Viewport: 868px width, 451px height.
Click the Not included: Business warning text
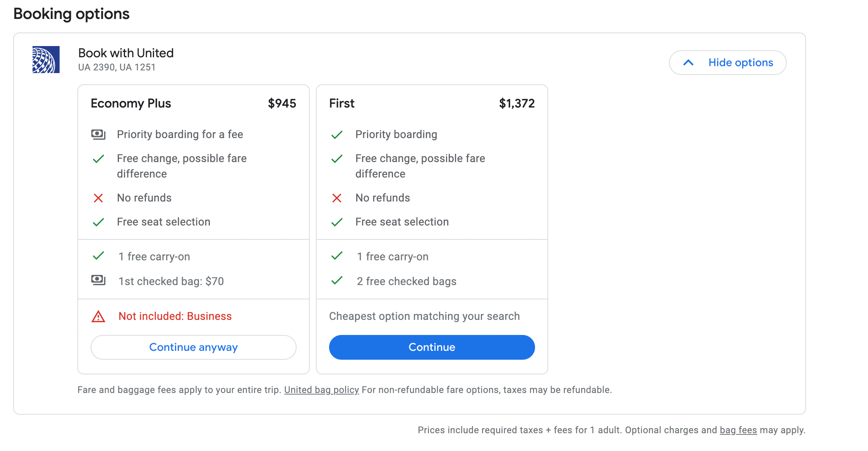[175, 316]
